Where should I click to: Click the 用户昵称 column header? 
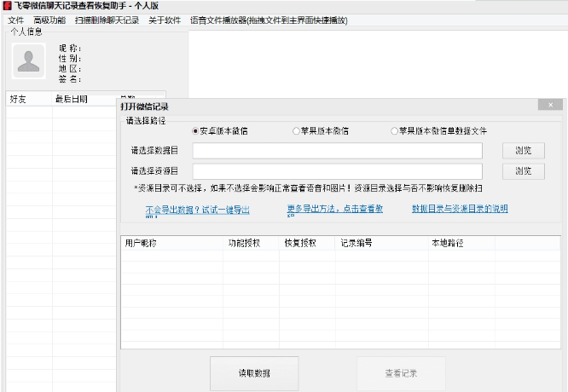[172, 243]
